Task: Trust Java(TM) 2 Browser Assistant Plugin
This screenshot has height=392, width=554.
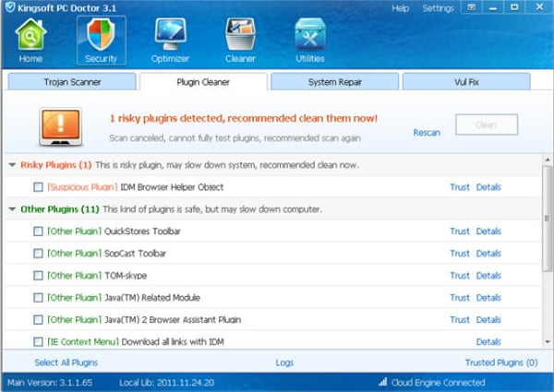Action: coord(460,320)
